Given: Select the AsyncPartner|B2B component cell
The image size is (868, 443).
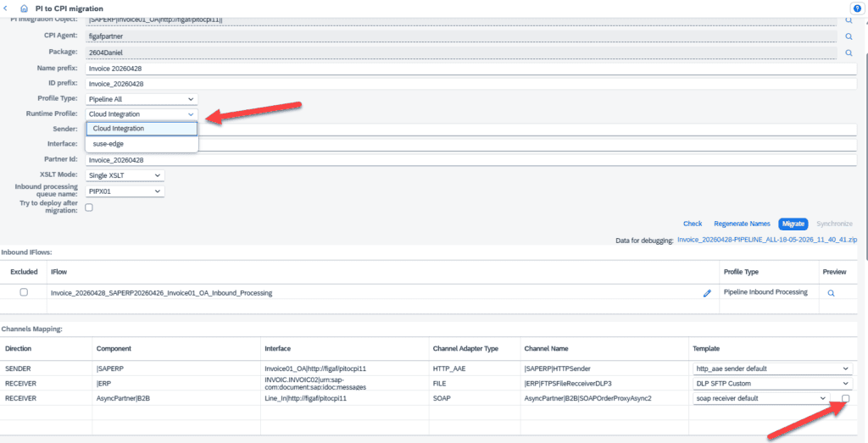Looking at the screenshot, I should (176, 398).
